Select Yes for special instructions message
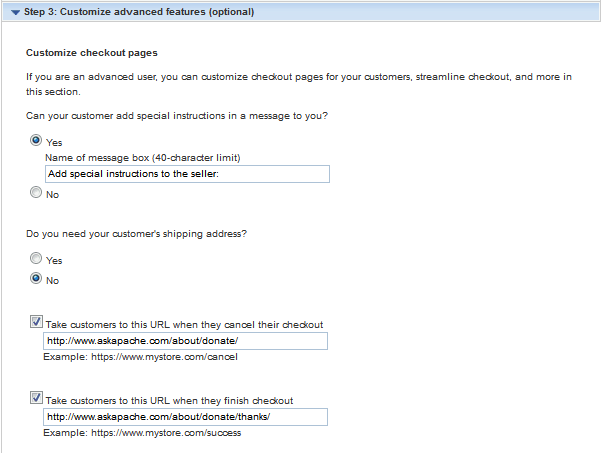 [x=37, y=142]
